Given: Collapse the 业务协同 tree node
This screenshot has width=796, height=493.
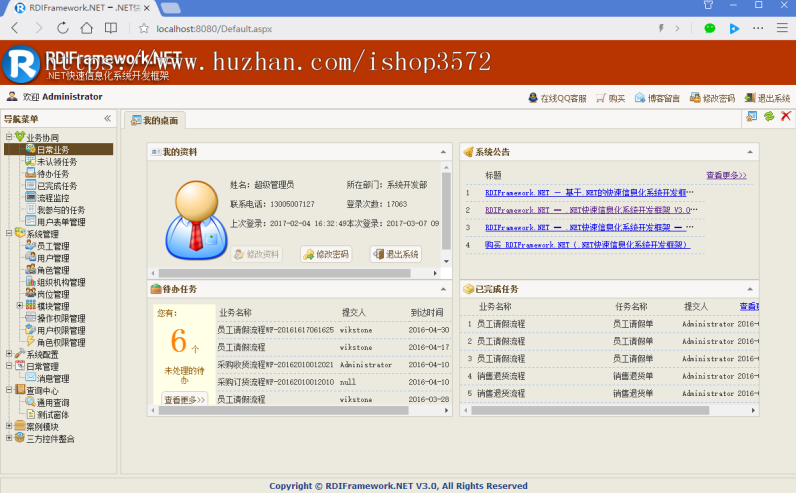Looking at the screenshot, I should pos(9,137).
